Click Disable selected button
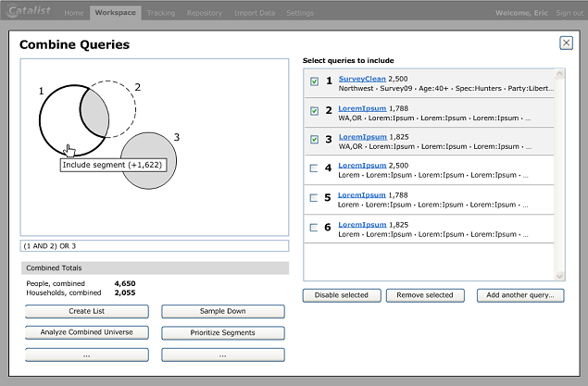 [342, 295]
